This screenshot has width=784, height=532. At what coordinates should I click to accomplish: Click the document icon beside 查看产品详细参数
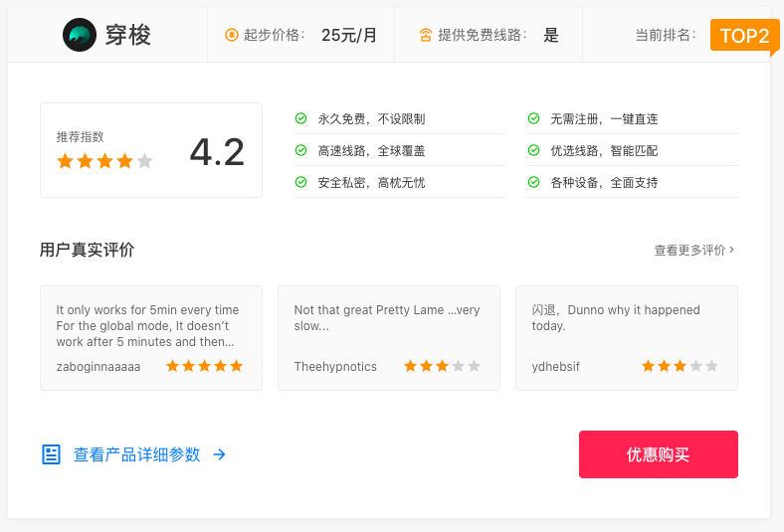[51, 454]
